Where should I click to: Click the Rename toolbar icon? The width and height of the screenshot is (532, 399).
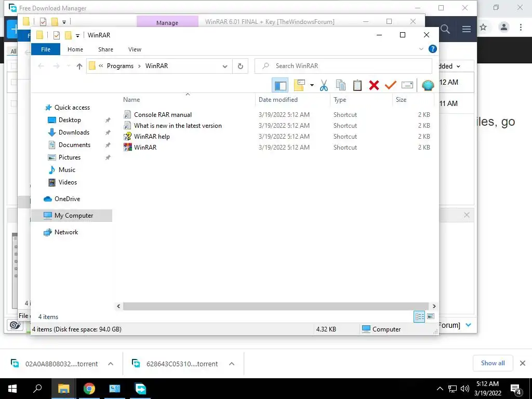click(x=407, y=85)
